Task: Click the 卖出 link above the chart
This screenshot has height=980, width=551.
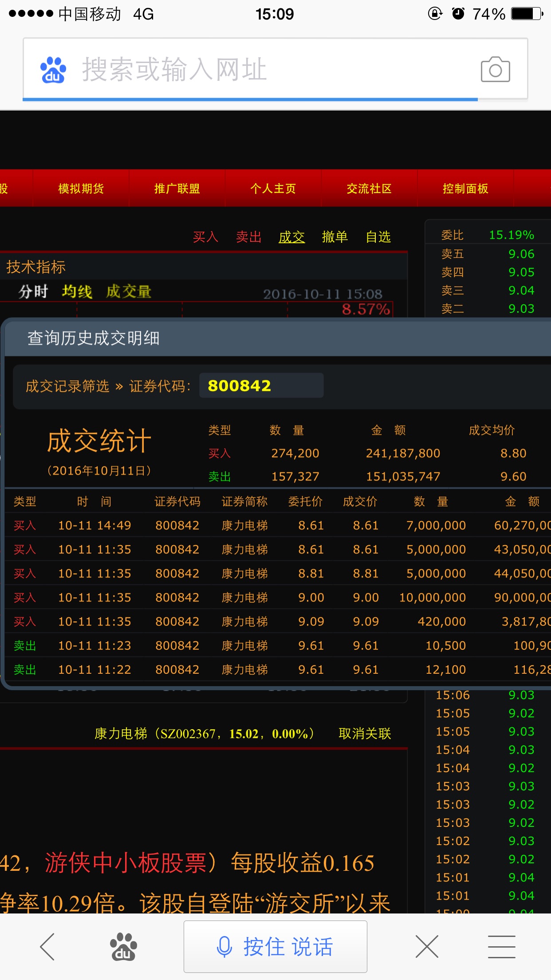Action: coord(248,237)
